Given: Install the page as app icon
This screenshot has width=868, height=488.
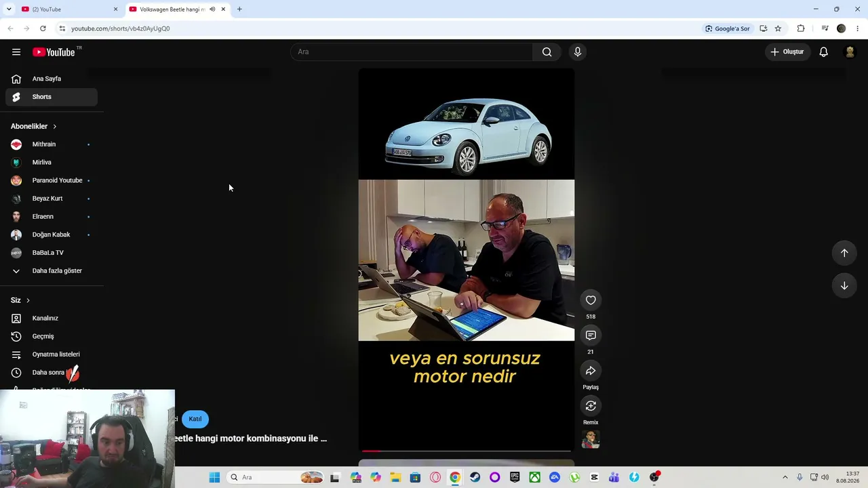Looking at the screenshot, I should point(764,28).
